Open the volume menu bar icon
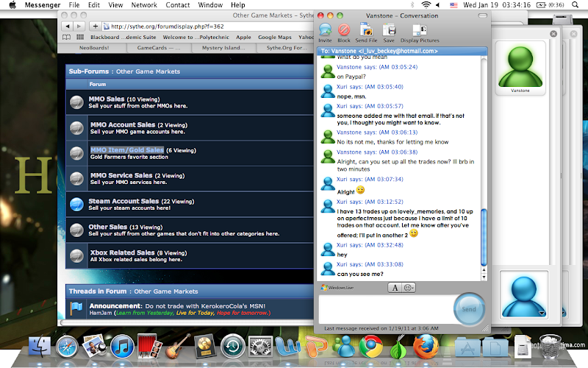 click(x=437, y=5)
